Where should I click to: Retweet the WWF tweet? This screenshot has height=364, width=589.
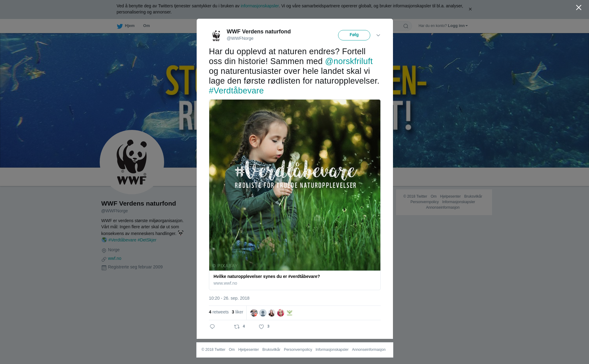click(237, 327)
